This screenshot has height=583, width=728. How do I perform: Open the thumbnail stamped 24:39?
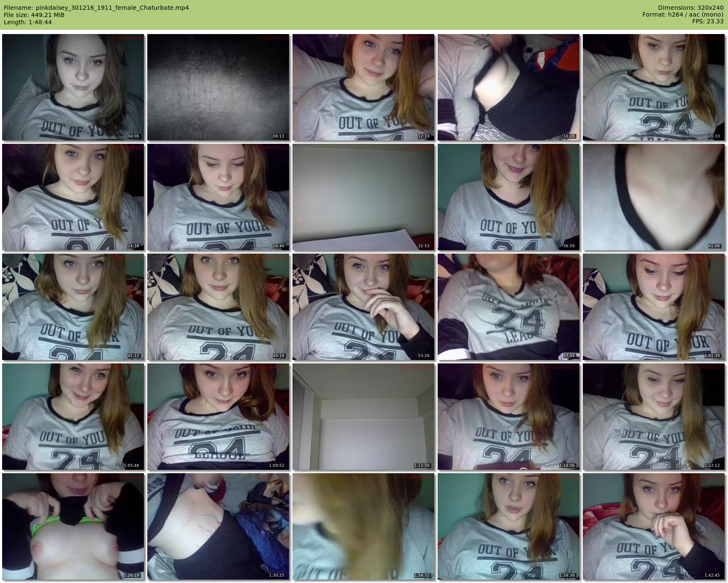(73, 197)
